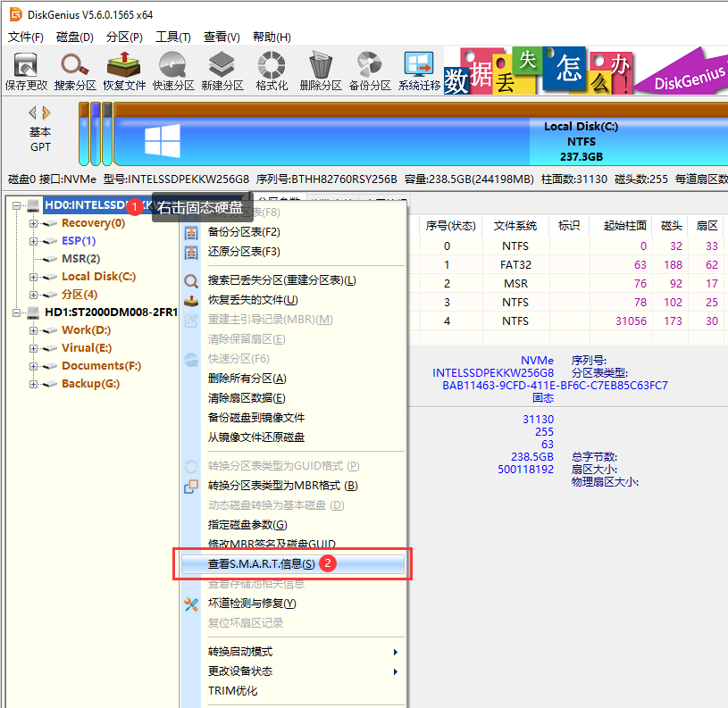Collapse the HD0 disk tree node
Viewport: 728px width, 708px height.
click(x=17, y=205)
